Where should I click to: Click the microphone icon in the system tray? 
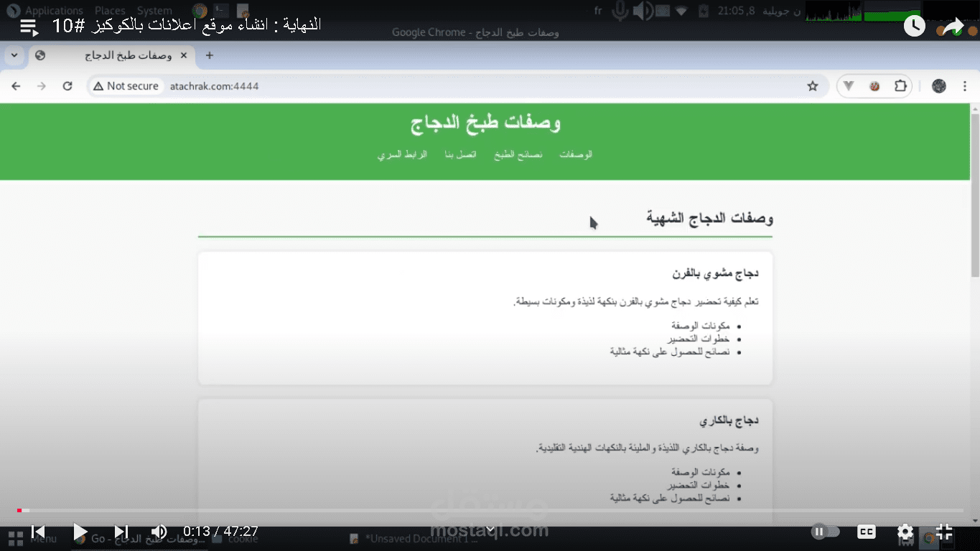(620, 11)
